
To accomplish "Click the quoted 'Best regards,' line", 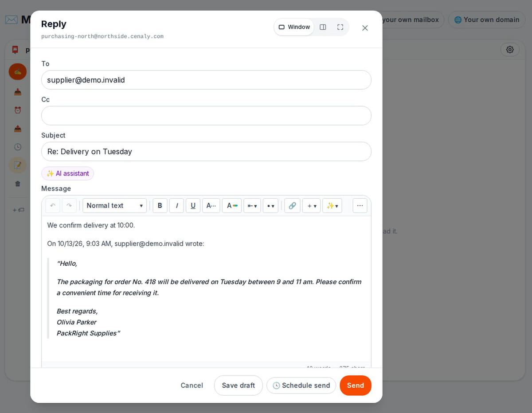I will (77, 311).
